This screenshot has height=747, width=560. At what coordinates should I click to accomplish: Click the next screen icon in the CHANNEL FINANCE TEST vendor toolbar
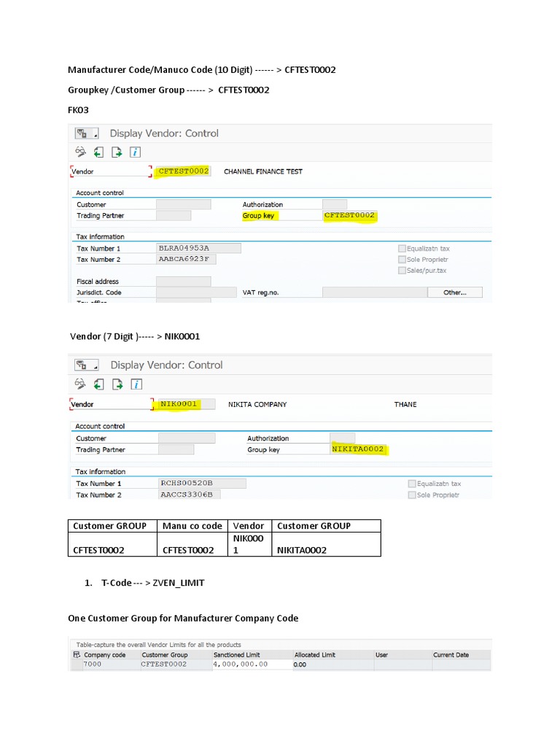pos(117,152)
